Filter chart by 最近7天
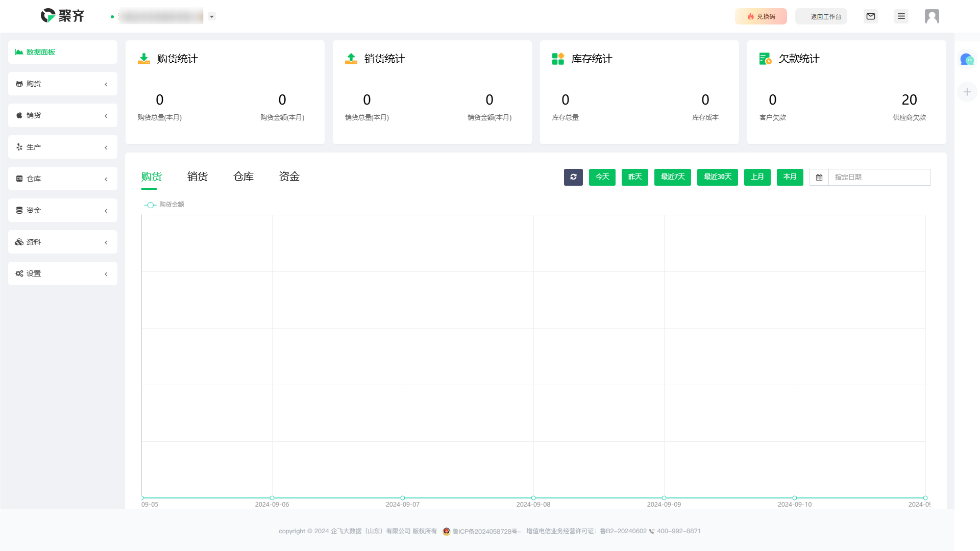 673,177
